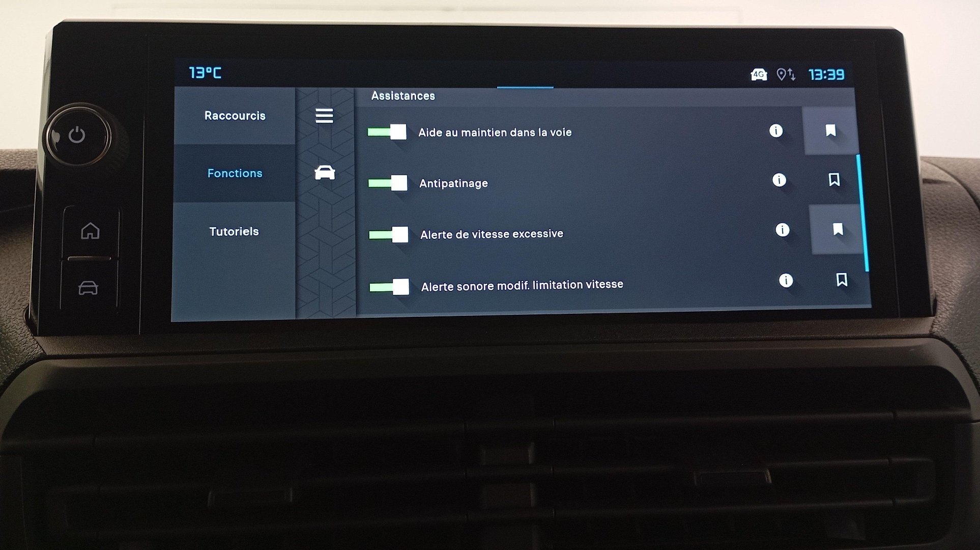Show info for Antipatinage
This screenshot has width=980, height=550.
(779, 180)
